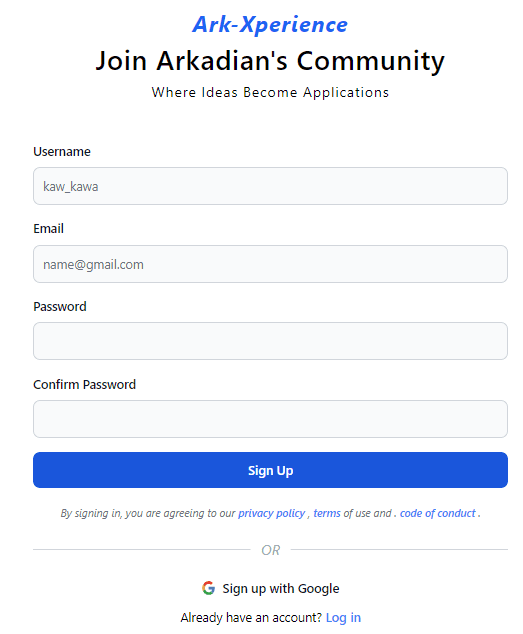Click the blue Sign Up button
The image size is (523, 634).
[x=270, y=470]
